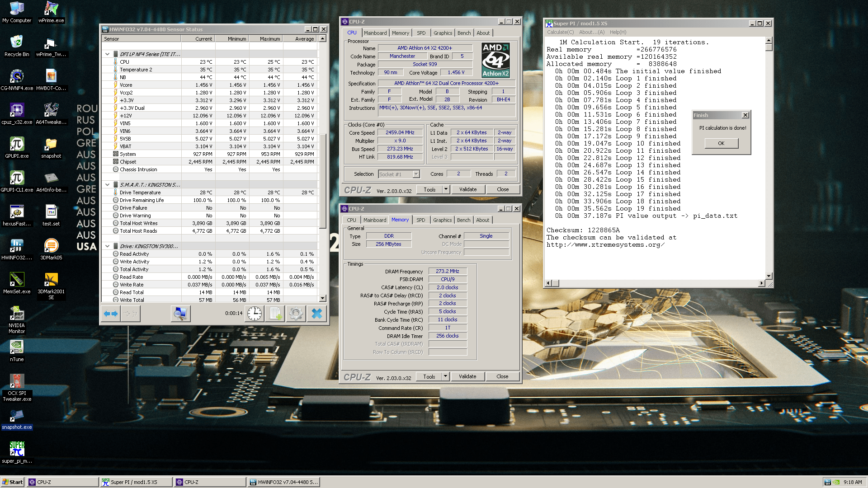Select Chassis Intrusion sensor row
The image size is (868, 488).
209,169
